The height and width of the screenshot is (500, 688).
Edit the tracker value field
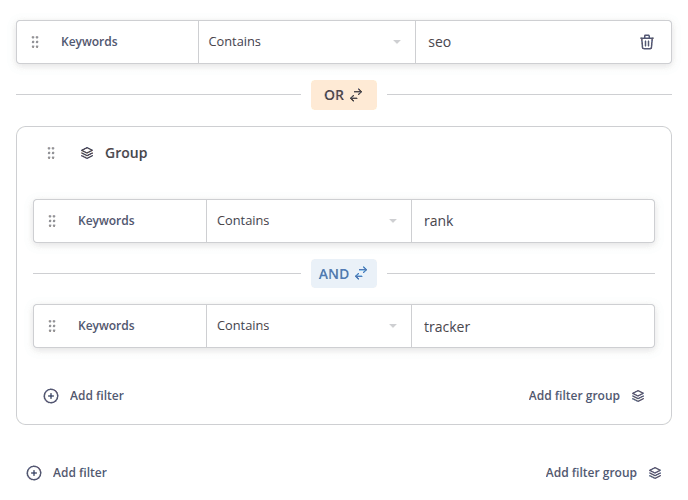tap(533, 326)
